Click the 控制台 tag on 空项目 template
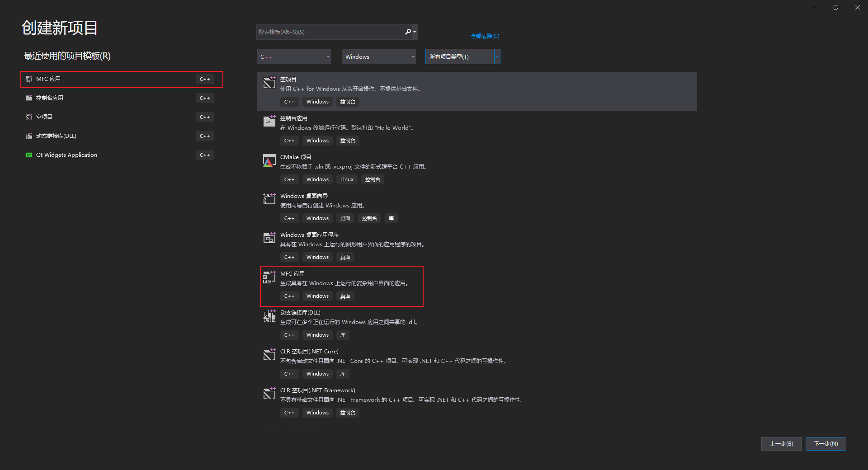The image size is (868, 470). click(x=348, y=102)
